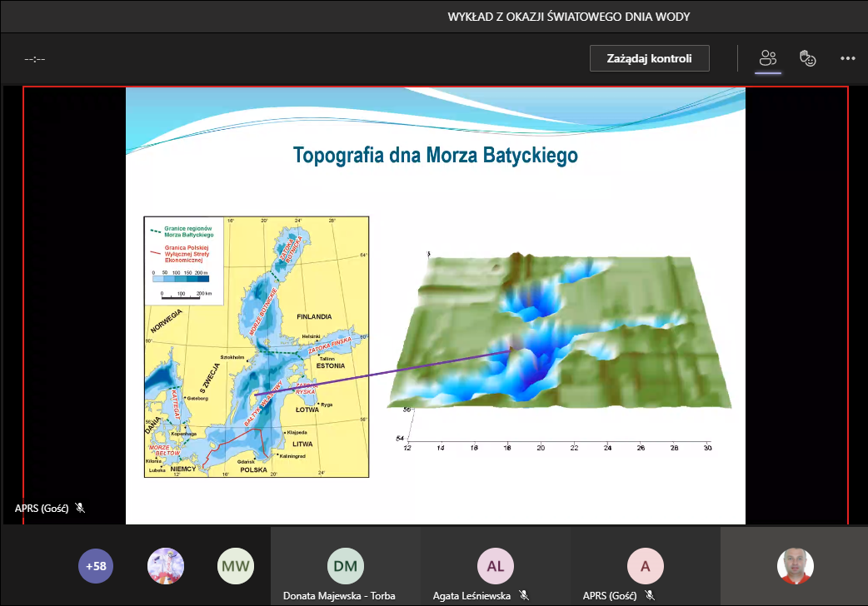Select the DM avatar of Donata Majewska
868x606 pixels.
pyautogui.click(x=346, y=566)
